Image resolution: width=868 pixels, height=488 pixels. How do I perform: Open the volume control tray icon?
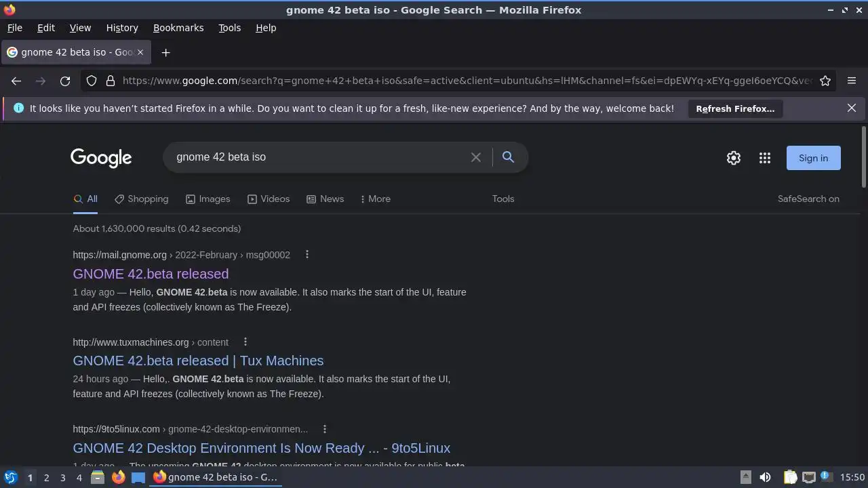click(x=765, y=477)
